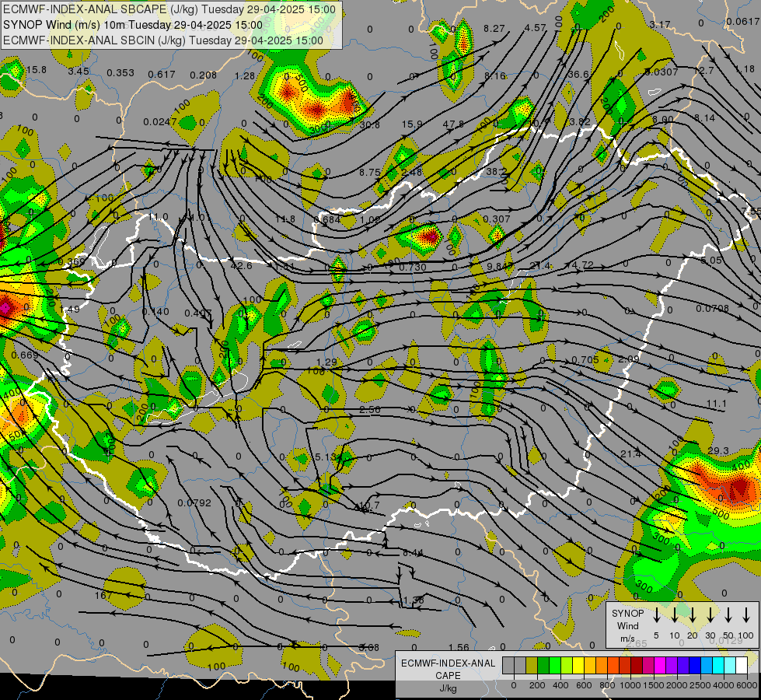761x700 pixels.
Task: Click the ECMWF-INDEX-ANAL SBCIN title line
Action: coord(163,40)
